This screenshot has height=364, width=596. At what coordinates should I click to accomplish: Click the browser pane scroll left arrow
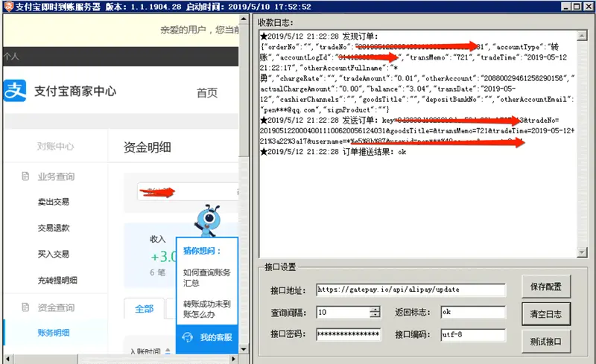click(7, 359)
